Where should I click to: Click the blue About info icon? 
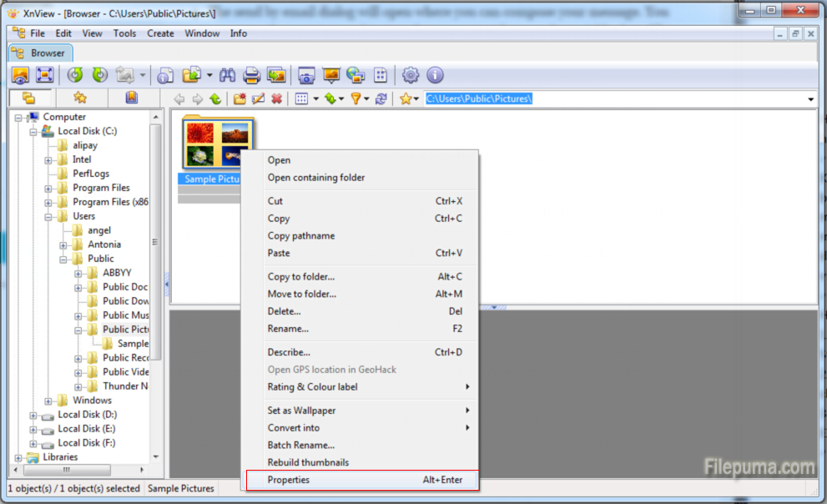pyautogui.click(x=435, y=75)
